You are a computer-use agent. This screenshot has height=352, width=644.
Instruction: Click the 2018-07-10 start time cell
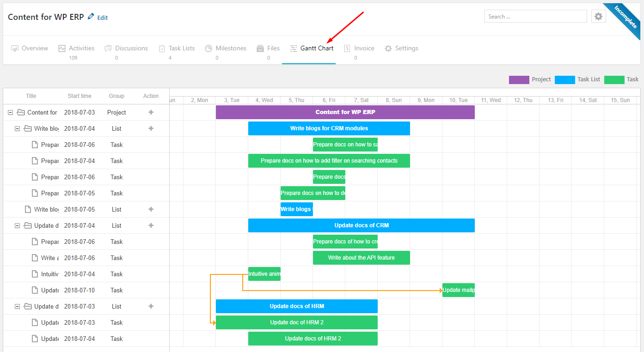coord(80,290)
